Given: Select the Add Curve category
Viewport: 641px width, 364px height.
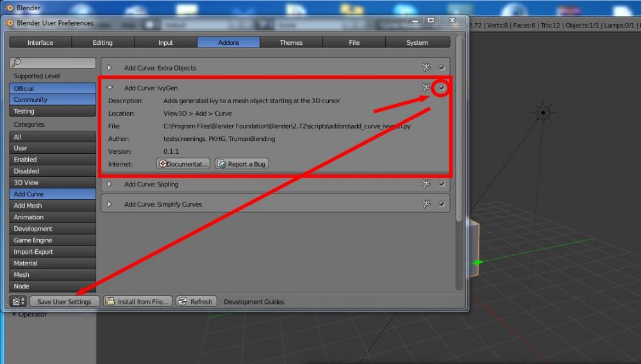Looking at the screenshot, I should tap(53, 194).
